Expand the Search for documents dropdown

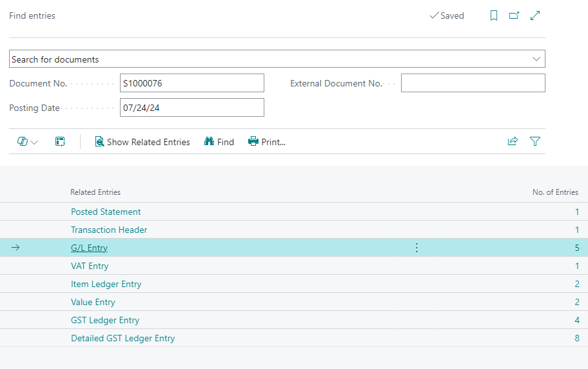click(536, 59)
